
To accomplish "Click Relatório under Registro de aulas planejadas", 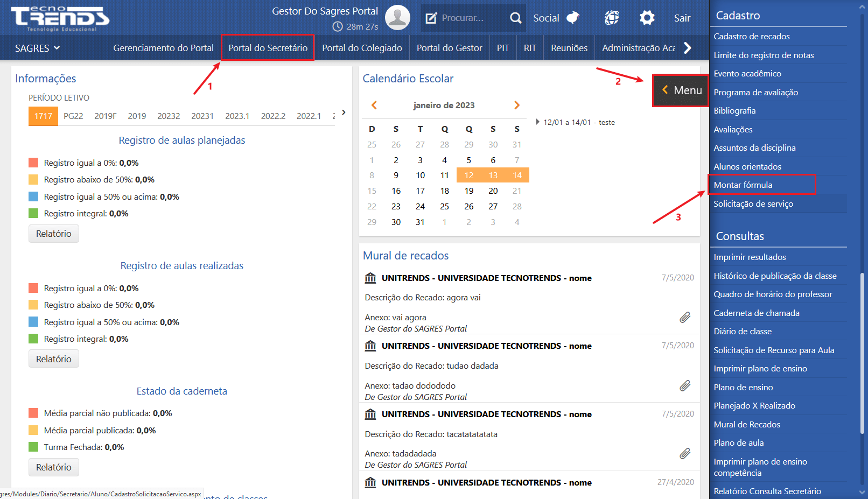I will tap(53, 234).
